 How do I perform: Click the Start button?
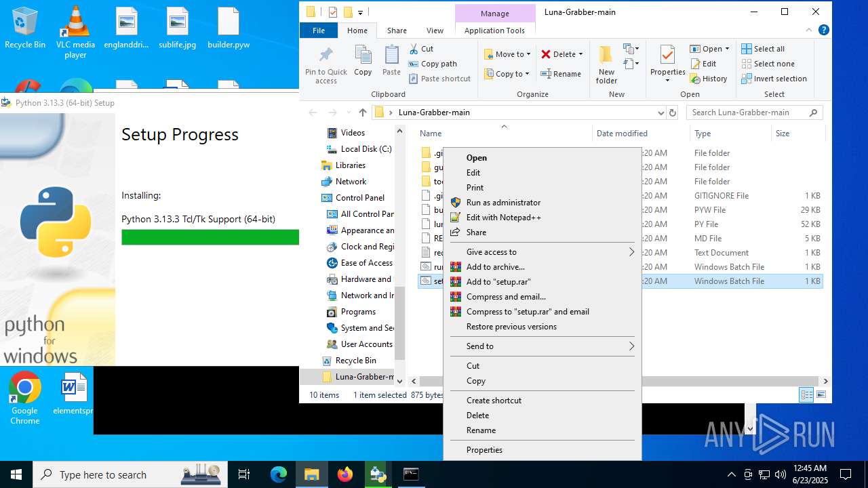coord(16,474)
